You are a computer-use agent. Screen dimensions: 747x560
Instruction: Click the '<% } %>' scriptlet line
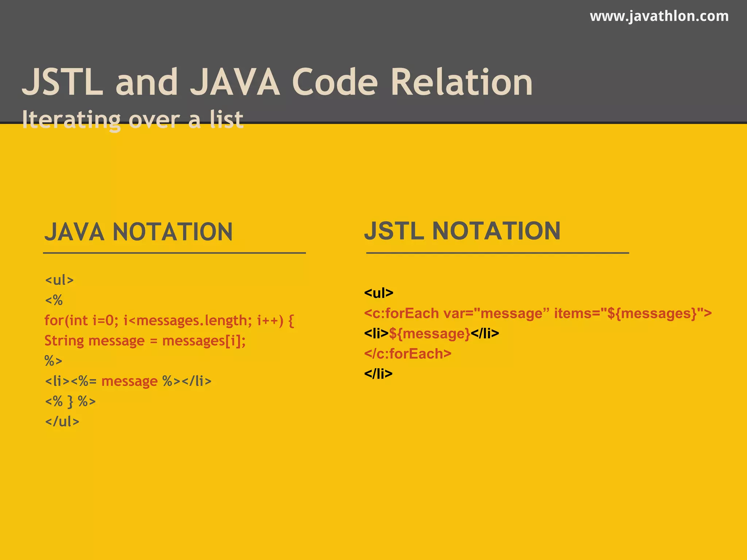click(x=70, y=401)
